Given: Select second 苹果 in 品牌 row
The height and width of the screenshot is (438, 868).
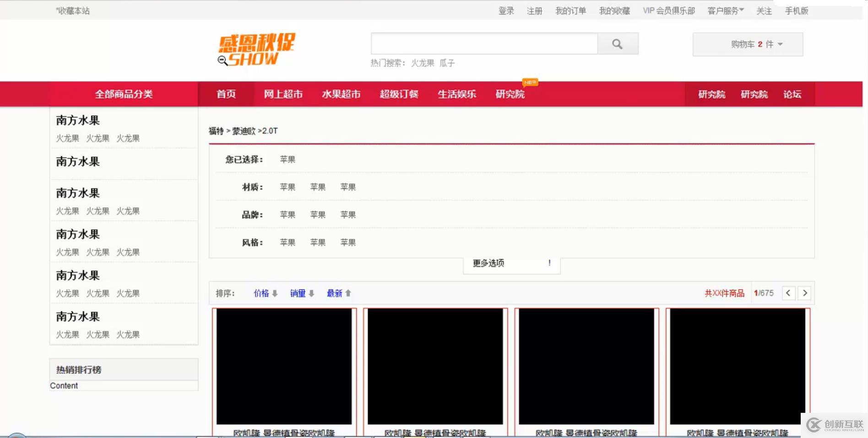Looking at the screenshot, I should click(318, 215).
